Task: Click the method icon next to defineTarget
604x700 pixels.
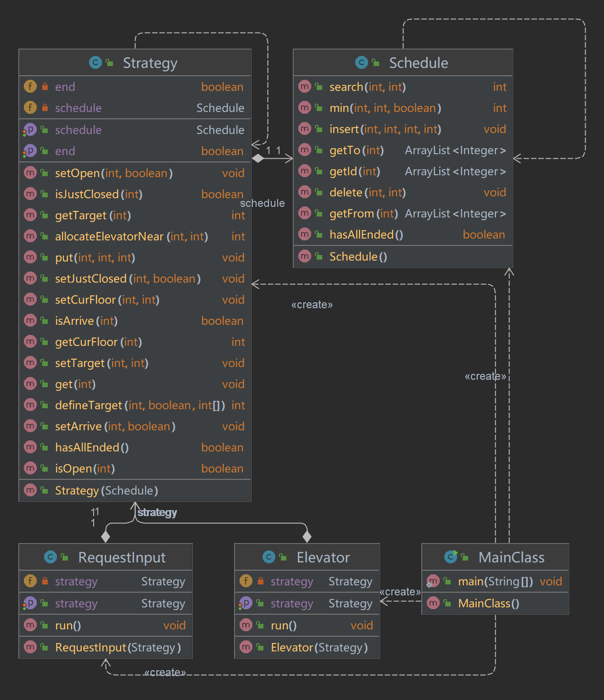Action: coord(30,405)
